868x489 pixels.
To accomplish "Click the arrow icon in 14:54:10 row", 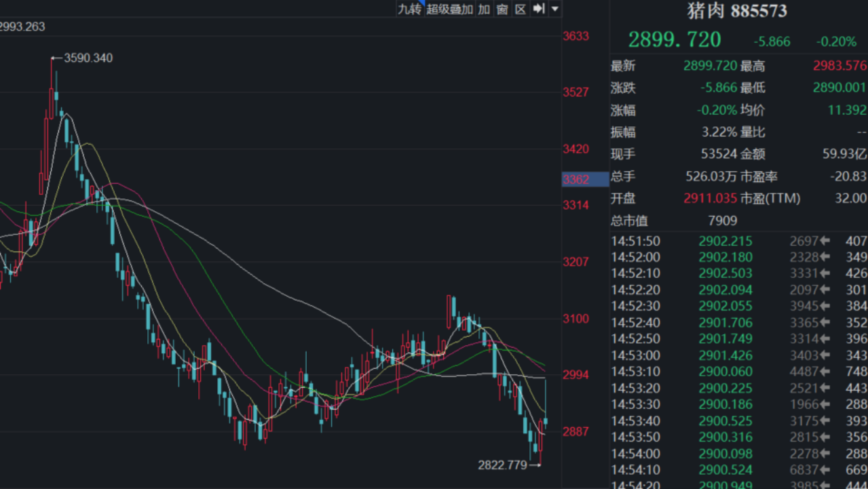I will (x=825, y=469).
